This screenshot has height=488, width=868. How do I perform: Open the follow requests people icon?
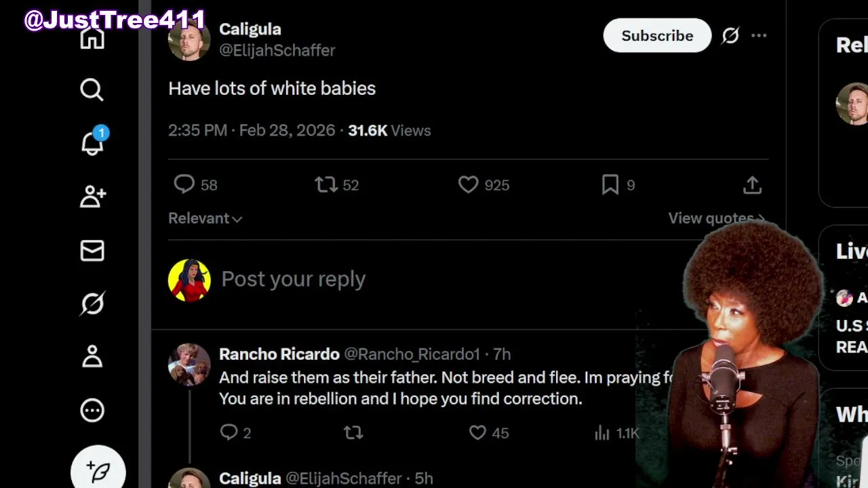(x=92, y=197)
